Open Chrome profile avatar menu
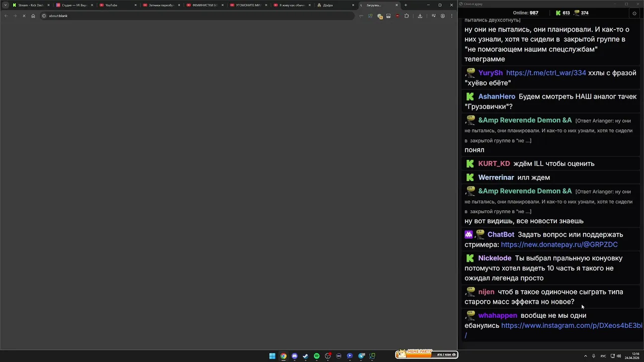Viewport: 644px width, 362px height. tap(443, 16)
